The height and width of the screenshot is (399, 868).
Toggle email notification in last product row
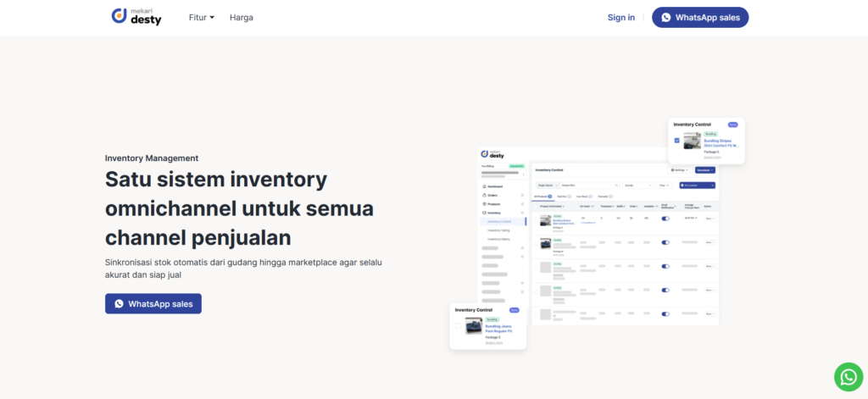[665, 313]
